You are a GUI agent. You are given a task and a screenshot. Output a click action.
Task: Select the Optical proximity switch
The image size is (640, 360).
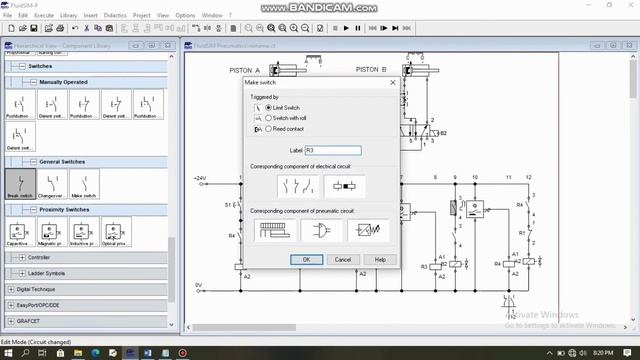point(116,232)
